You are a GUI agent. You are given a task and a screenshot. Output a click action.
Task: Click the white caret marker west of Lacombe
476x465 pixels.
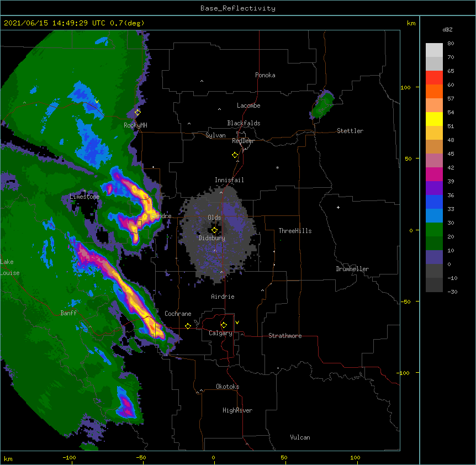click(219, 109)
